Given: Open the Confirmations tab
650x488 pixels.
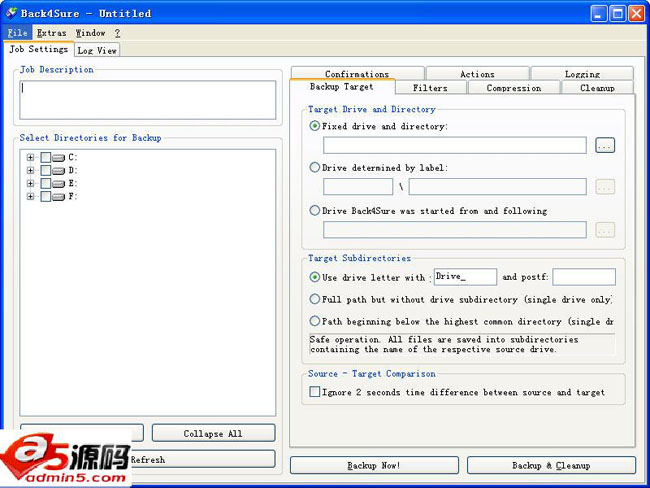Looking at the screenshot, I should point(357,74).
